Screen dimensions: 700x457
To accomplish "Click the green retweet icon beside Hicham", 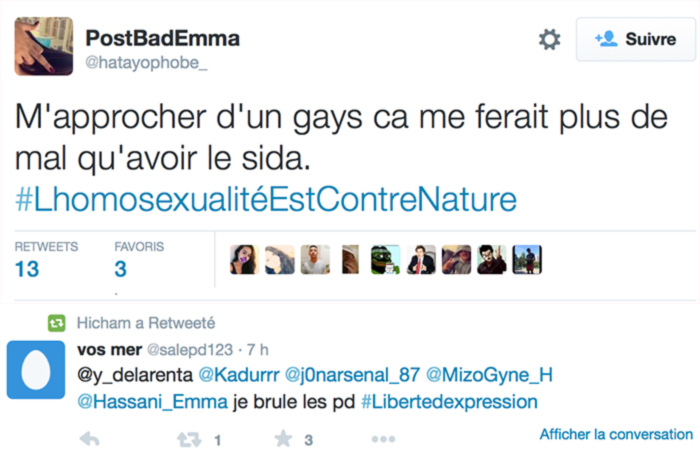I will pyautogui.click(x=57, y=323).
